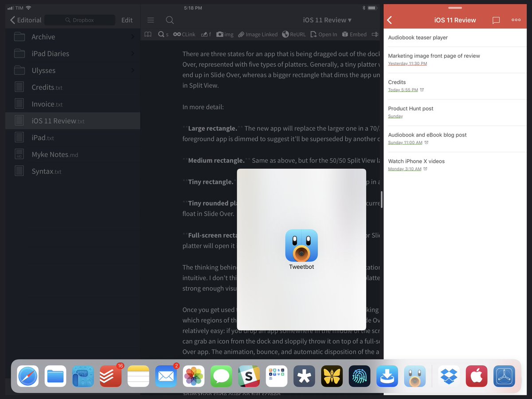The width and height of the screenshot is (532, 399).
Task: Open the blue blueprint app in the dock
Action: tap(83, 376)
